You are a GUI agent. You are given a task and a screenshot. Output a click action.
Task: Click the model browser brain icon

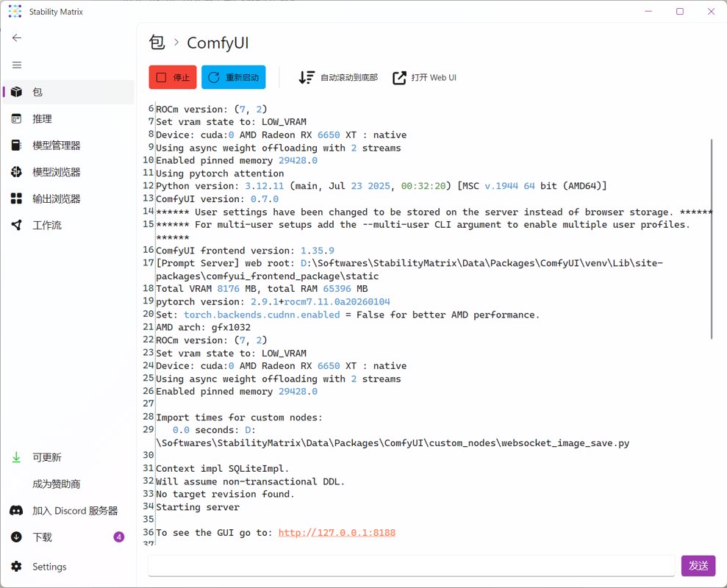(16, 172)
